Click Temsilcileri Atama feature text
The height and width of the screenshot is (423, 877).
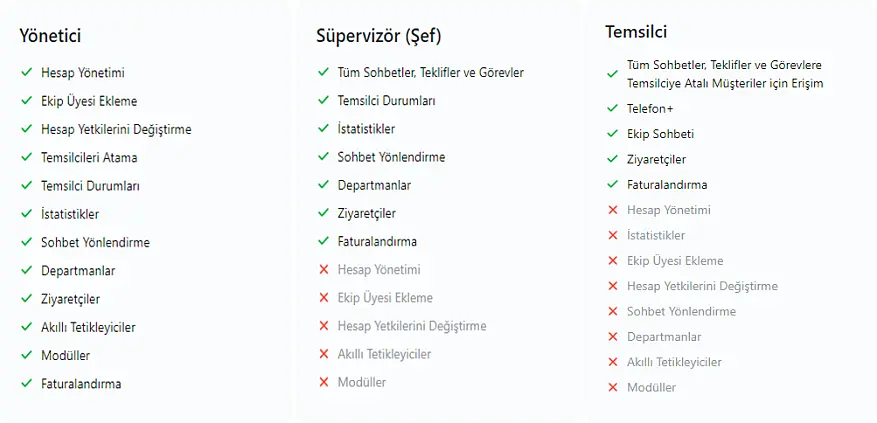89,158
